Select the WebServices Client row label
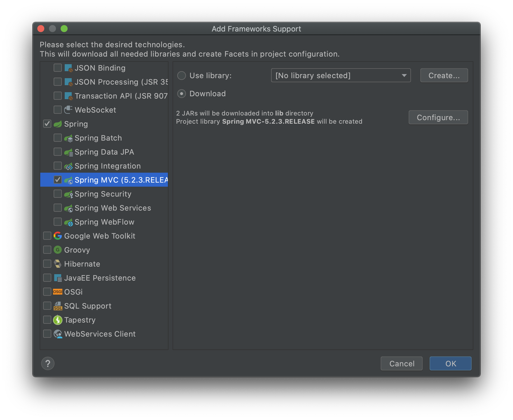The height and width of the screenshot is (420, 513). pyautogui.click(x=100, y=334)
